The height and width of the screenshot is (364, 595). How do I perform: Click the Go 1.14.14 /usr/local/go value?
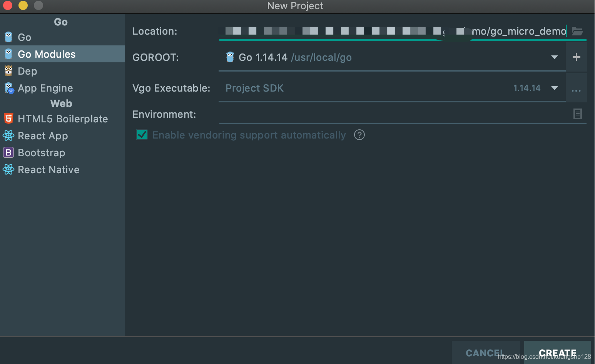pyautogui.click(x=295, y=57)
